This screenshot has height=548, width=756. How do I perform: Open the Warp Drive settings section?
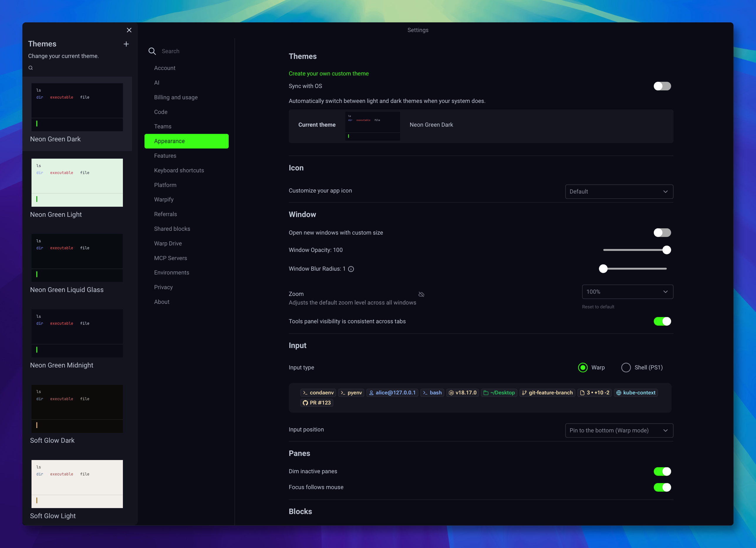coord(186,243)
